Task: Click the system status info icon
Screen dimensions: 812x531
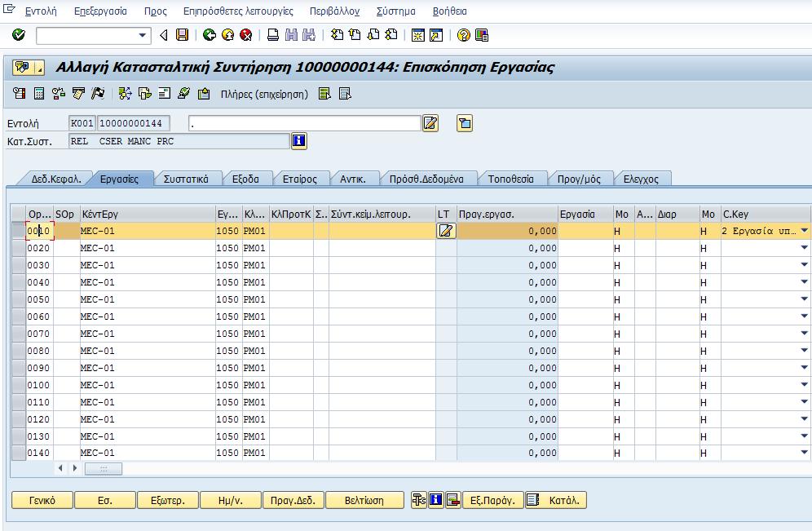Action: (x=299, y=141)
